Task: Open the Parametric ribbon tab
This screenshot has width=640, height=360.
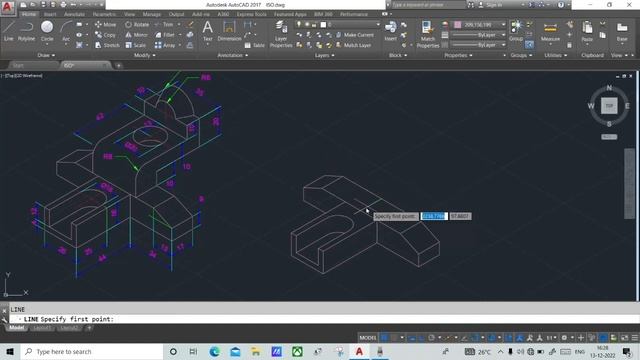Action: [x=104, y=14]
